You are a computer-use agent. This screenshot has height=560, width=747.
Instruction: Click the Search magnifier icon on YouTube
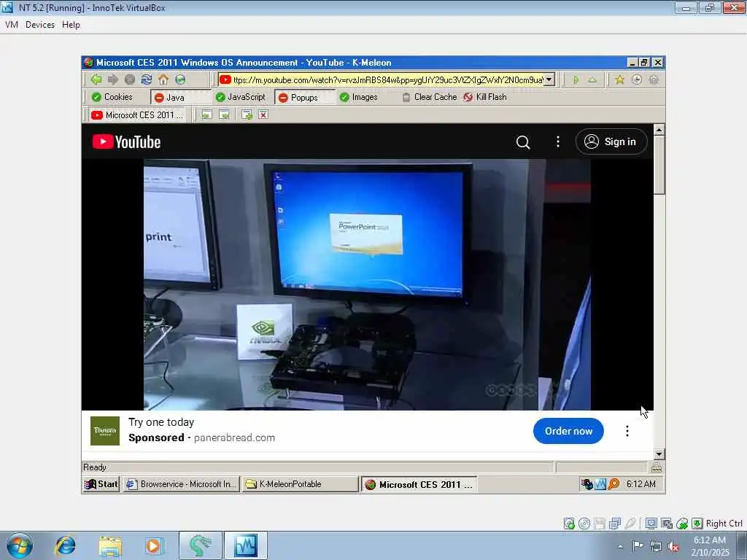pyautogui.click(x=523, y=142)
